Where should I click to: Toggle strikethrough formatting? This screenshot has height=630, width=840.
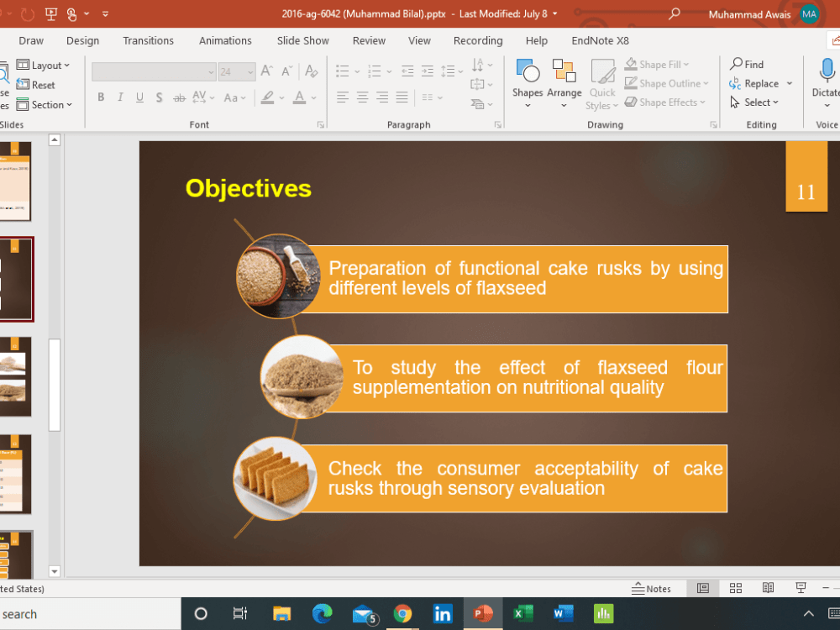tap(179, 97)
